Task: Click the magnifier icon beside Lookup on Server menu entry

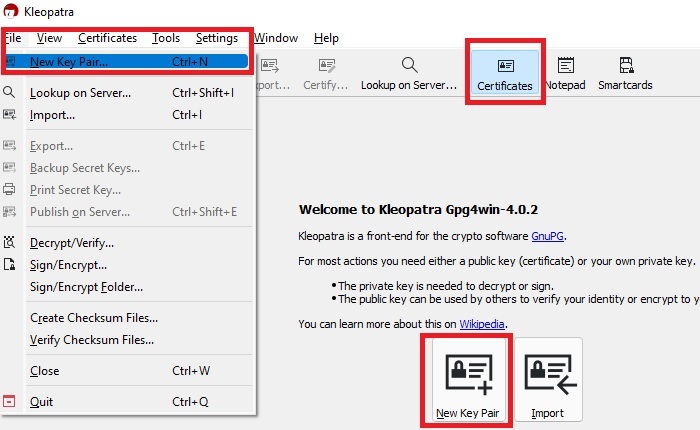Action: (x=9, y=92)
